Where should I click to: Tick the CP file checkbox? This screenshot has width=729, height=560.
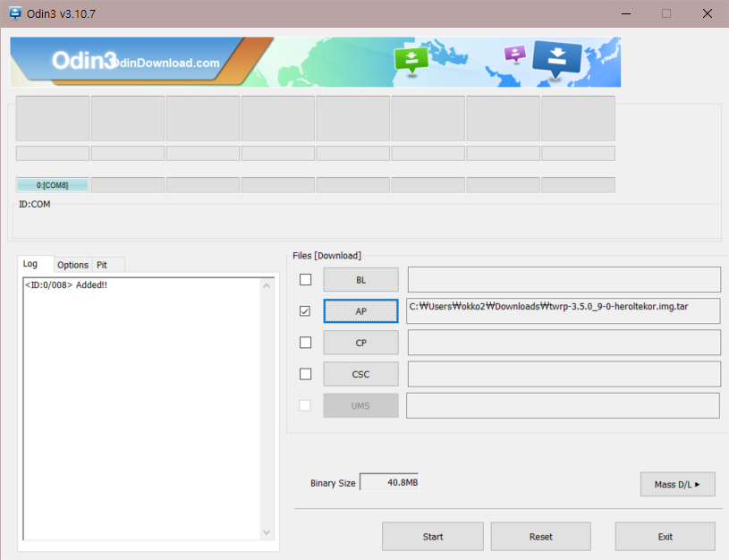coord(305,343)
